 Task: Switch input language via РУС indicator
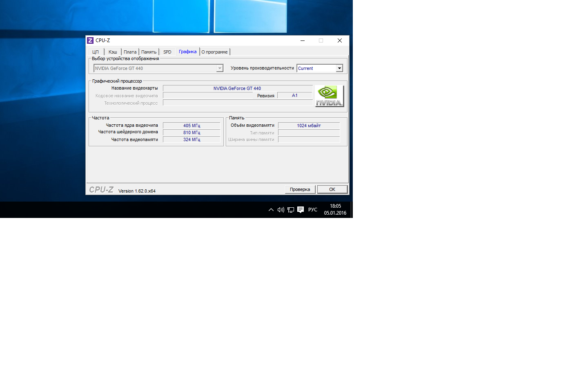[x=313, y=210]
